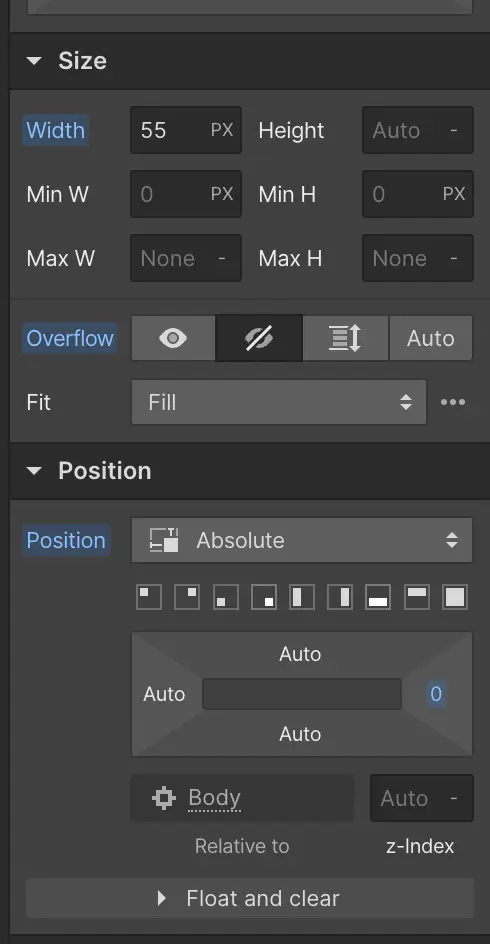Viewport: 490px width, 944px height.
Task: Click the Width input field with 55
Action: tap(186, 130)
